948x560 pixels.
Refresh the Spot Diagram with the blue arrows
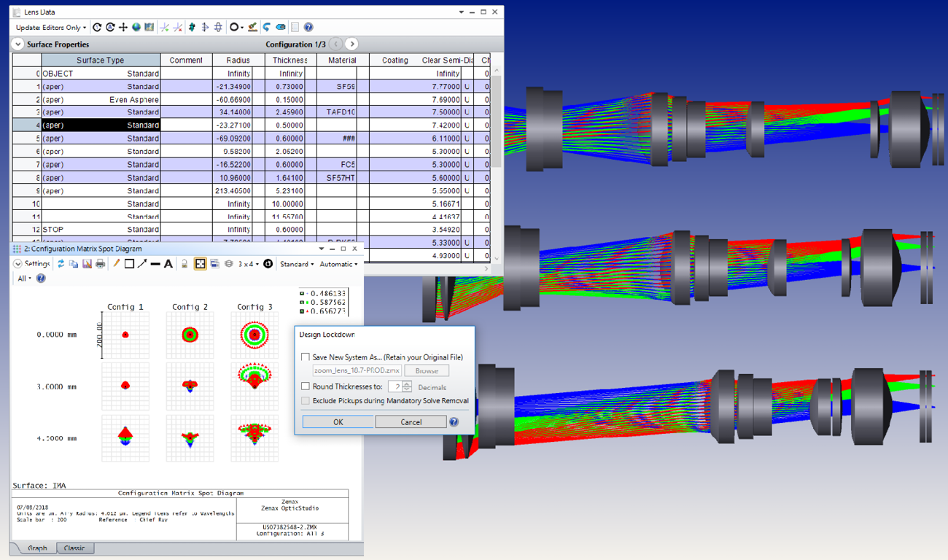coord(61,264)
